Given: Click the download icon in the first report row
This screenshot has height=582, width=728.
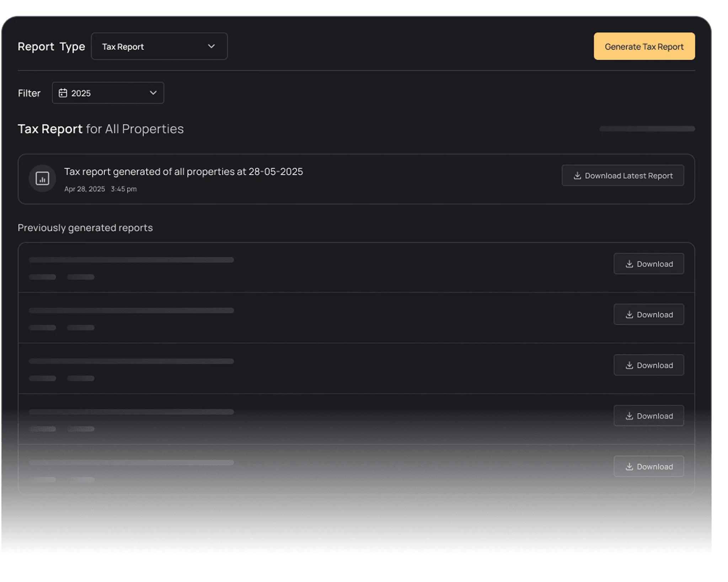Looking at the screenshot, I should [629, 264].
